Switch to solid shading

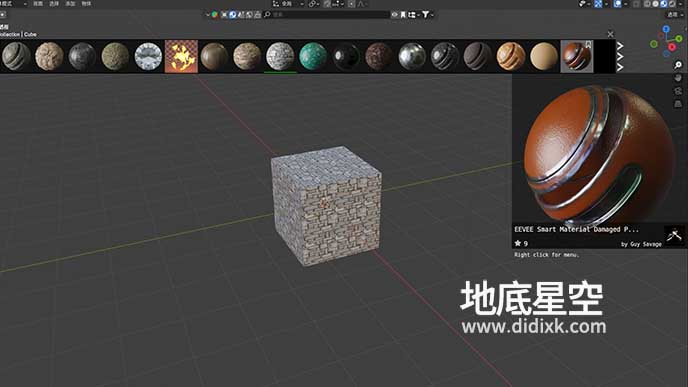655,4
